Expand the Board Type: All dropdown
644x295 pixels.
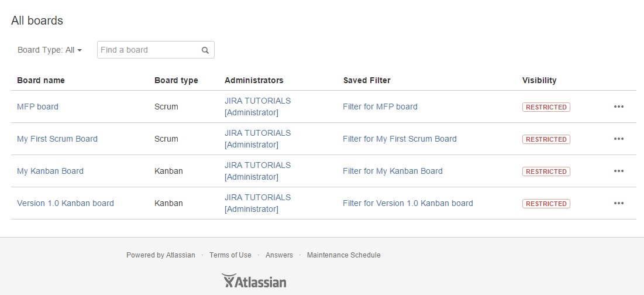(50, 50)
